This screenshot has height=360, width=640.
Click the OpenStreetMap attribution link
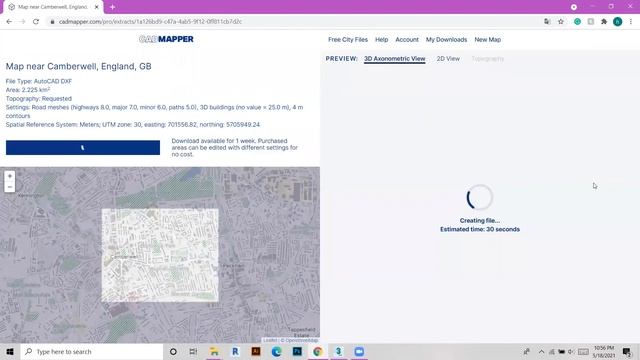tap(302, 340)
